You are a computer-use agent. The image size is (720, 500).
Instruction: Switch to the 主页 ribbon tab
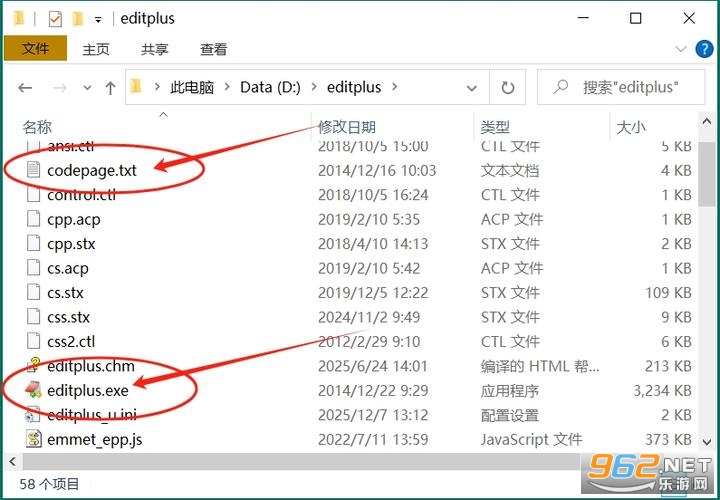point(96,49)
